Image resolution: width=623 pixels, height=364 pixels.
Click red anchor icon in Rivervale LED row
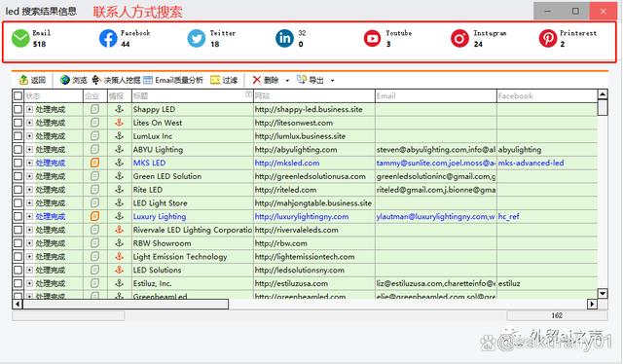pyautogui.click(x=119, y=230)
